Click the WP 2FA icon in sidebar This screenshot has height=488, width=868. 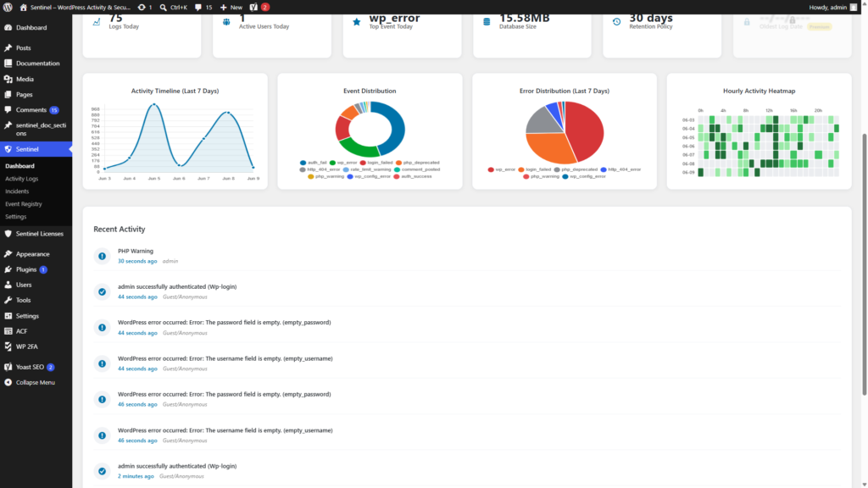click(x=8, y=347)
